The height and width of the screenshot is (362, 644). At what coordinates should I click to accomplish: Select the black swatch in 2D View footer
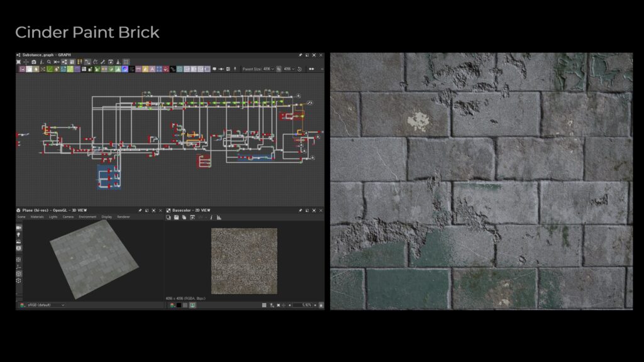pyautogui.click(x=179, y=305)
